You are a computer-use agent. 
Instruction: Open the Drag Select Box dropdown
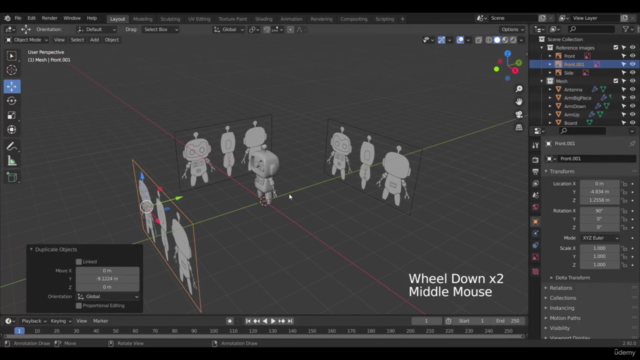coord(160,29)
